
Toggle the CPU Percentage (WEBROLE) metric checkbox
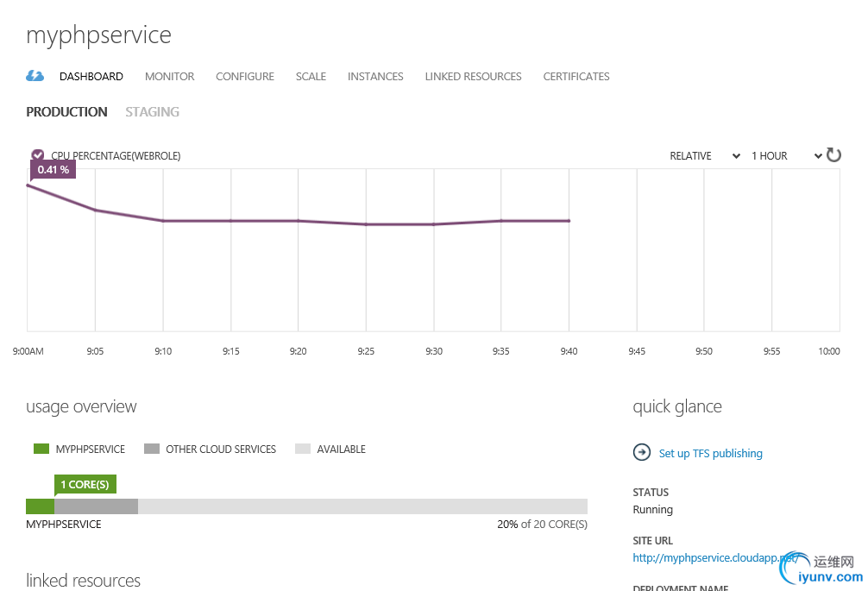pos(38,155)
